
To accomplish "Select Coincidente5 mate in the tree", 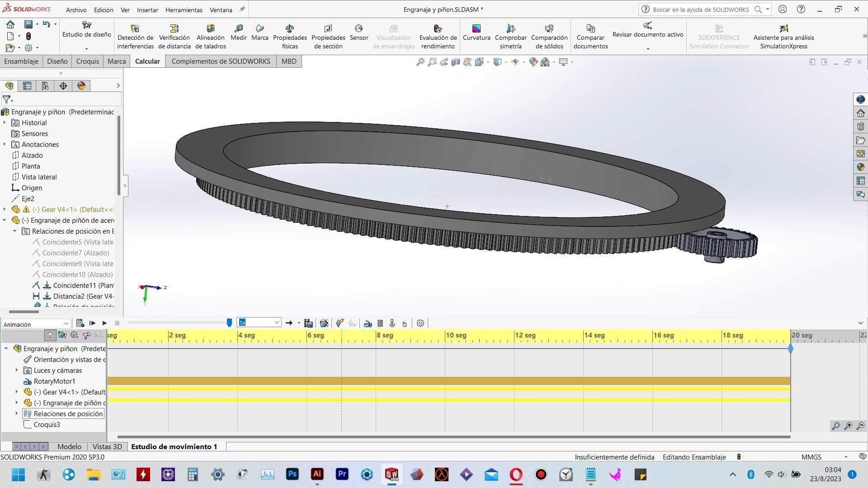I will click(72, 242).
